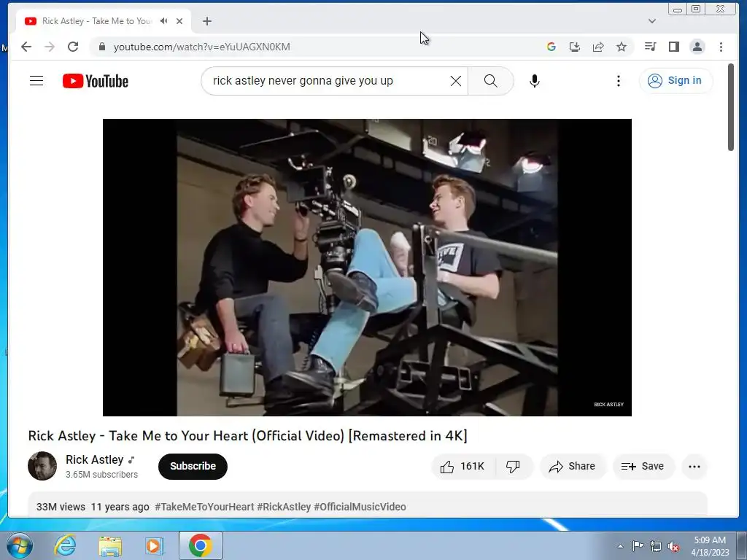Open the Windows Start menu
Viewport: 747px width, 560px height.
click(19, 545)
